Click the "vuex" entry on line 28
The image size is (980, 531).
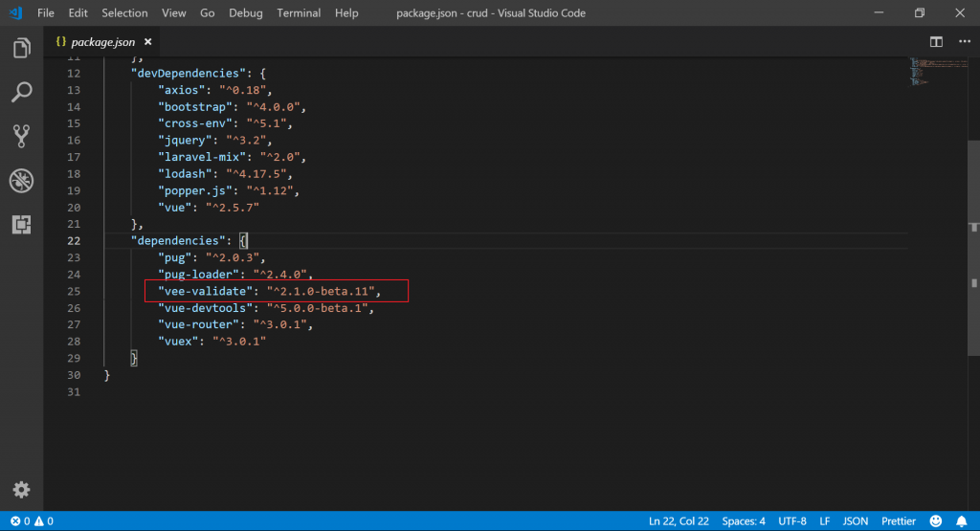click(x=212, y=342)
